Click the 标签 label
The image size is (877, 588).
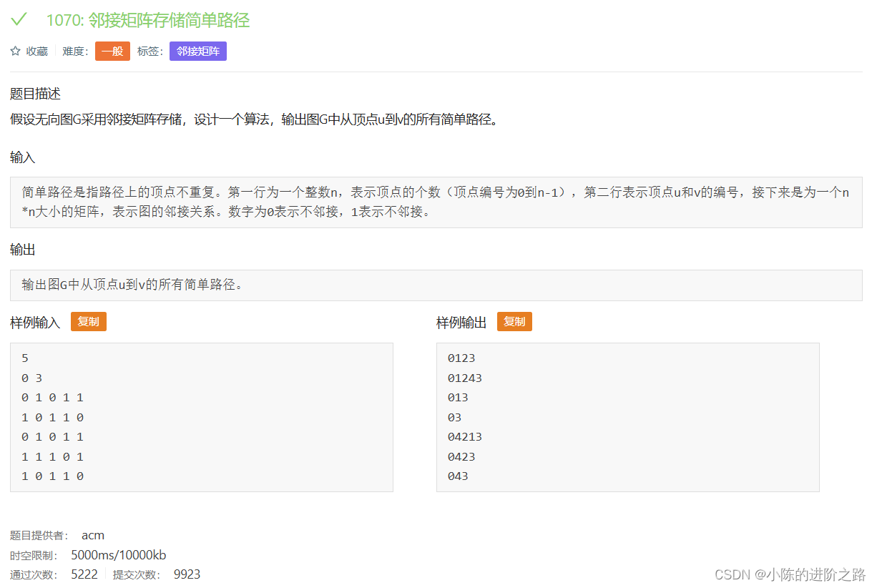point(150,52)
